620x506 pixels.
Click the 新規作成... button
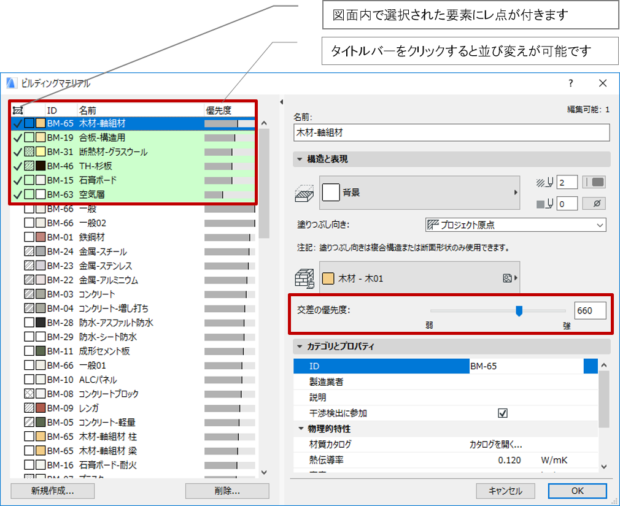53,491
